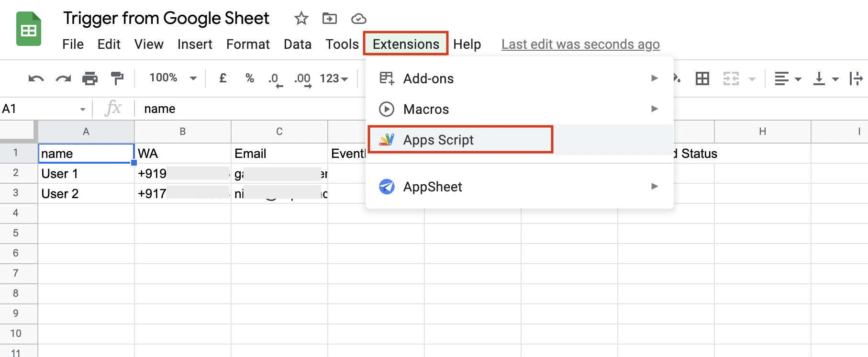868x357 pixels.
Task: Click the Horizontal align icon
Action: (x=781, y=78)
